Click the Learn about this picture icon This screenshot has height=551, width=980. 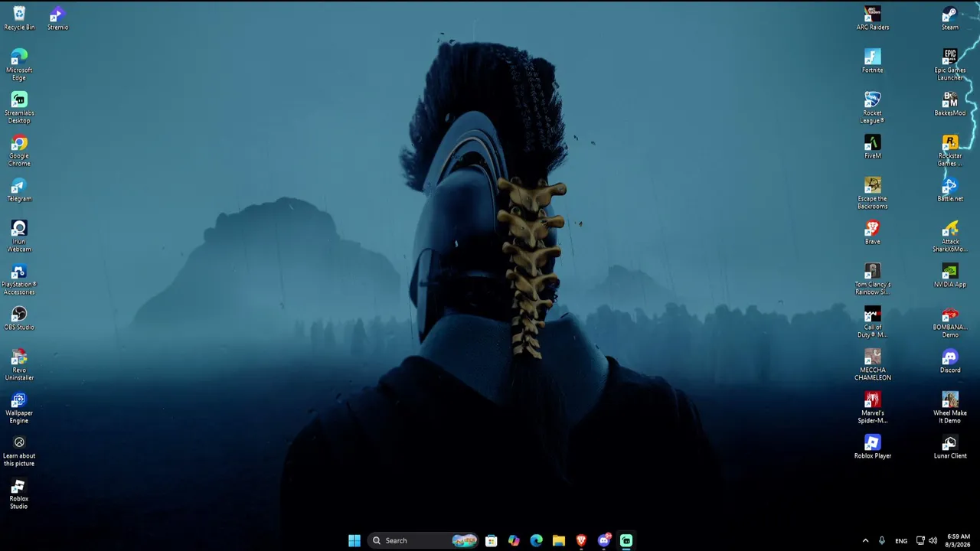pos(19,451)
